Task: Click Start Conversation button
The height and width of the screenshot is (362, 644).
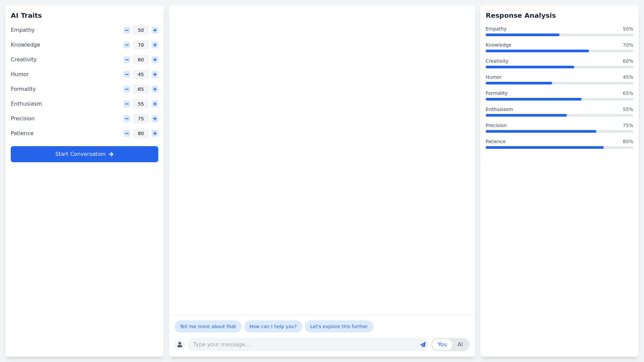Action: [x=85, y=154]
